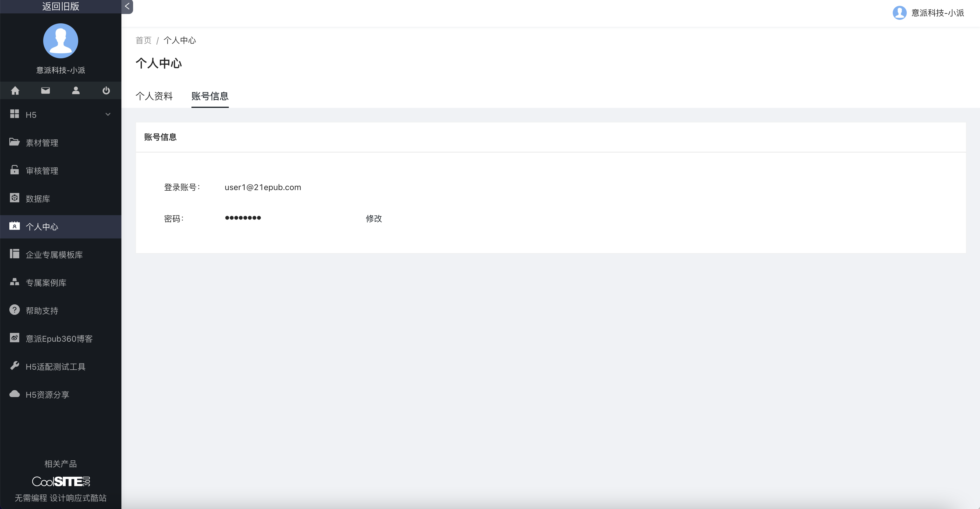This screenshot has width=980, height=509.
Task: Click the 审核管理 lock icon
Action: coord(15,170)
